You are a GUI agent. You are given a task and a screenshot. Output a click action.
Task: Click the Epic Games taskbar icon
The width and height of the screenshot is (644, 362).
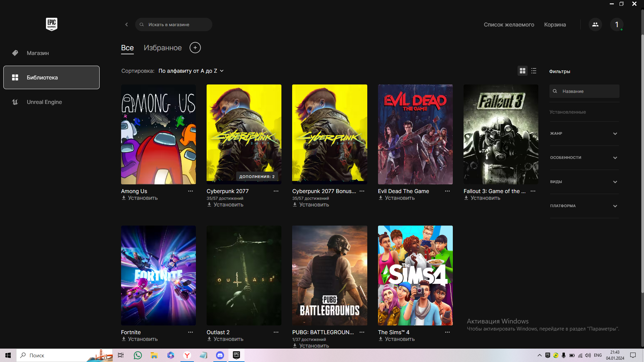236,355
